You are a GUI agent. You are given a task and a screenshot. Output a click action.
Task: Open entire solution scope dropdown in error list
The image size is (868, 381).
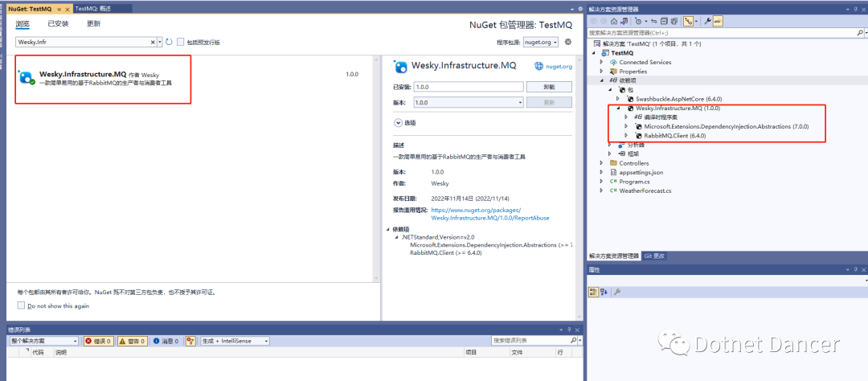coord(45,341)
